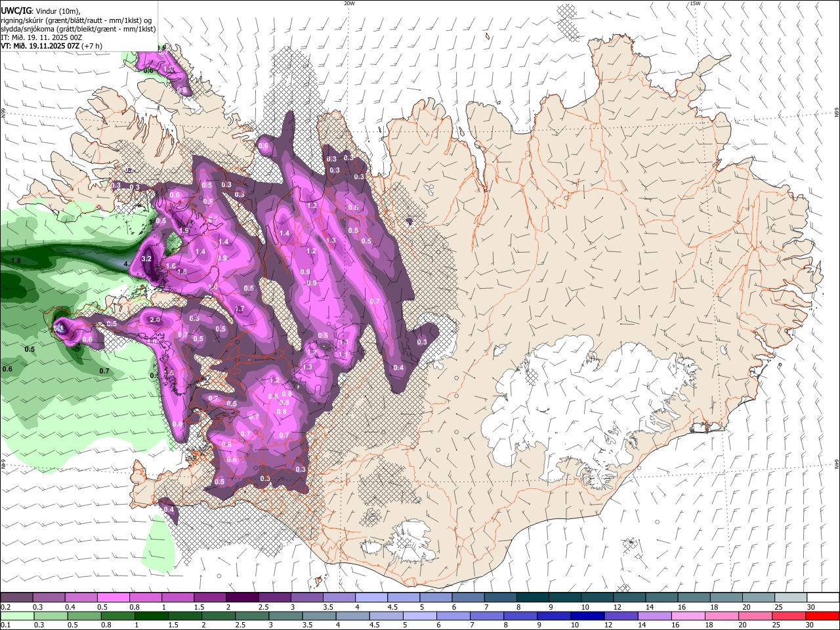840x630 pixels.
Task: Select the VT: Mið. 19.11.2025 07Z line
Action: pyautogui.click(x=39, y=46)
